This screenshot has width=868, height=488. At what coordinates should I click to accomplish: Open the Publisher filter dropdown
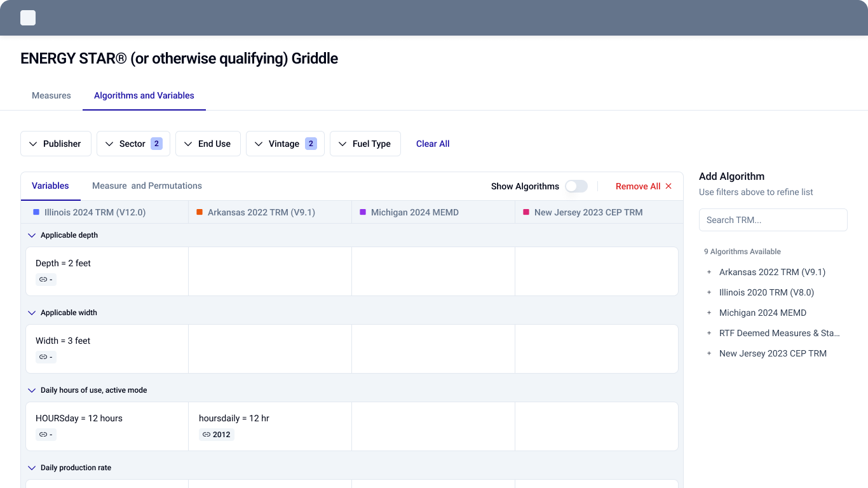56,144
